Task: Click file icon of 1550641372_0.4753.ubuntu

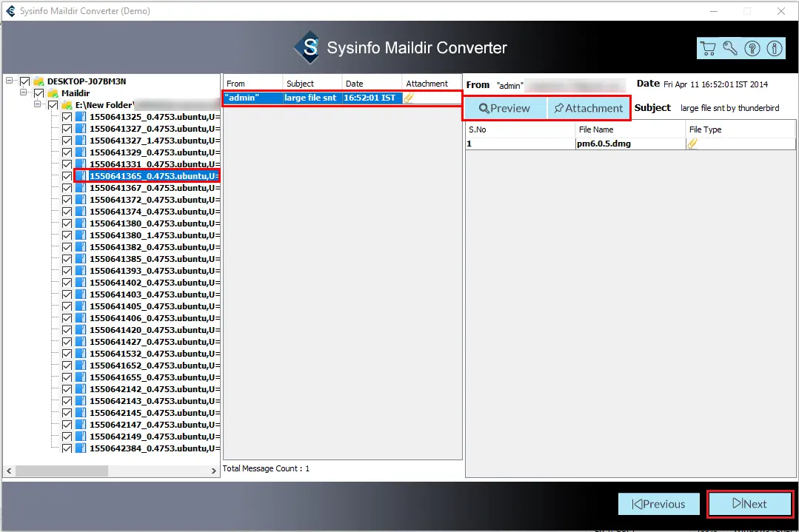Action: pyautogui.click(x=81, y=200)
